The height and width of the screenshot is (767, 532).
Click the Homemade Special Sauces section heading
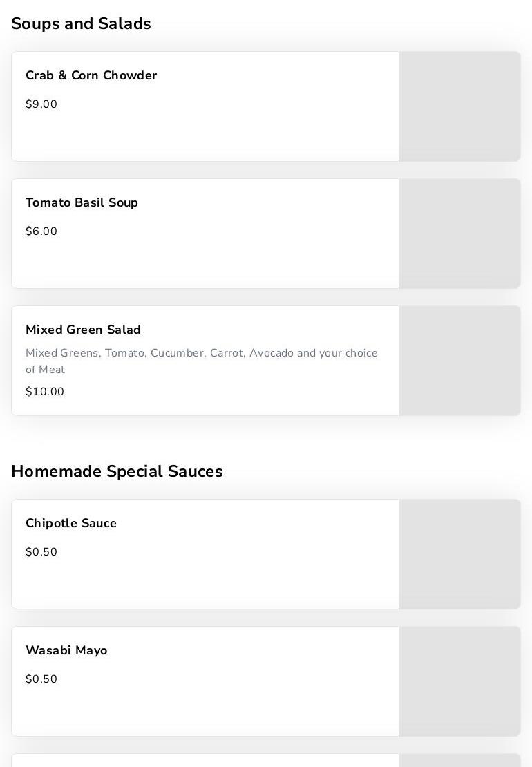point(117,471)
